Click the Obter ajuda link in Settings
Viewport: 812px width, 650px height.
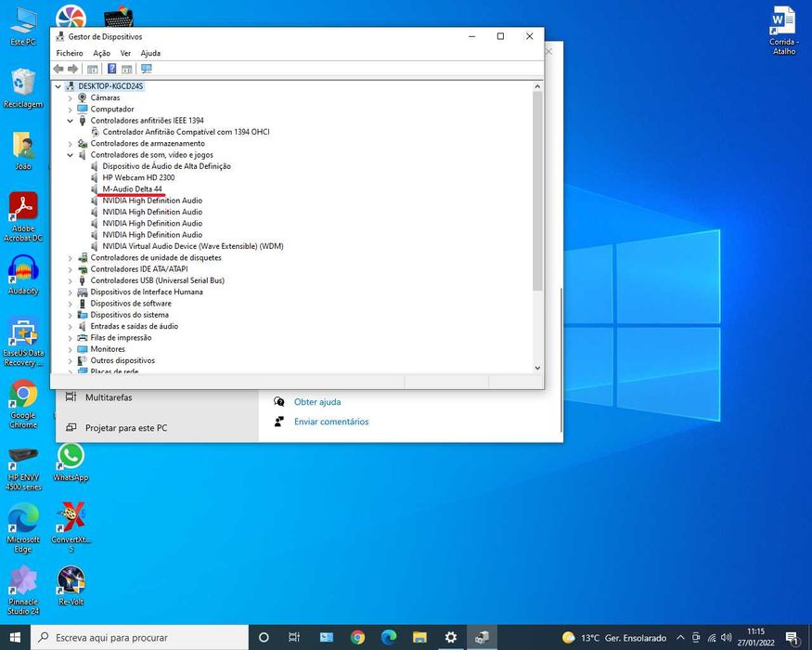[x=317, y=402]
